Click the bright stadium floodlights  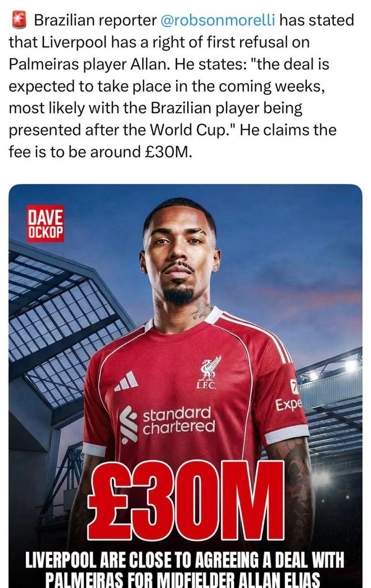(351, 365)
